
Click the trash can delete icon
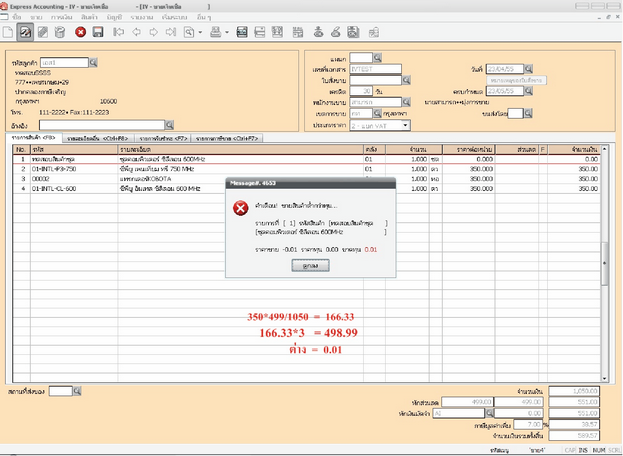click(x=58, y=34)
